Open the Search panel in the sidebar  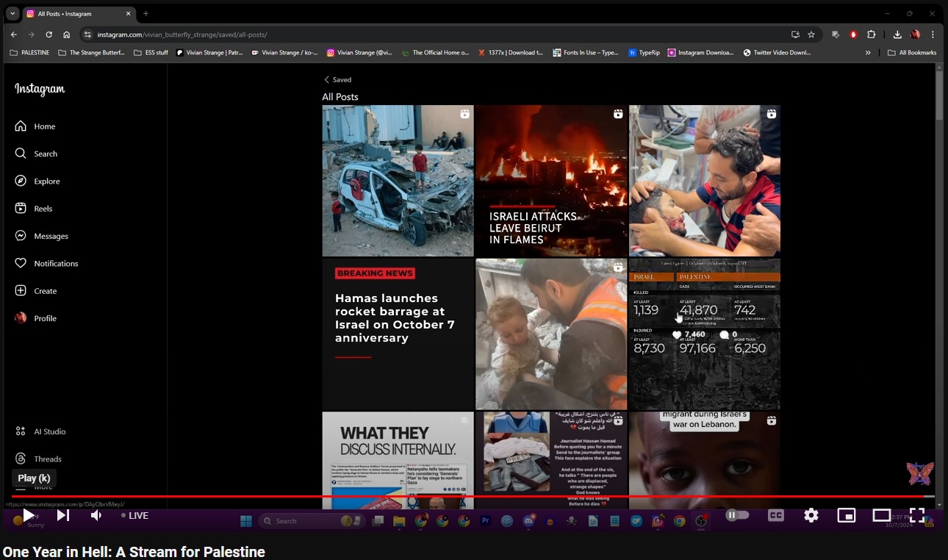tap(35, 154)
